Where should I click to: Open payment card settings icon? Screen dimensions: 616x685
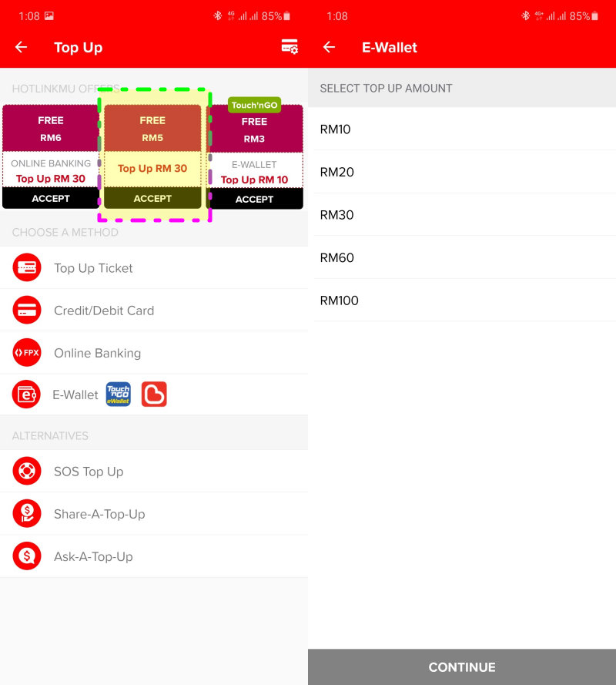[x=290, y=47]
